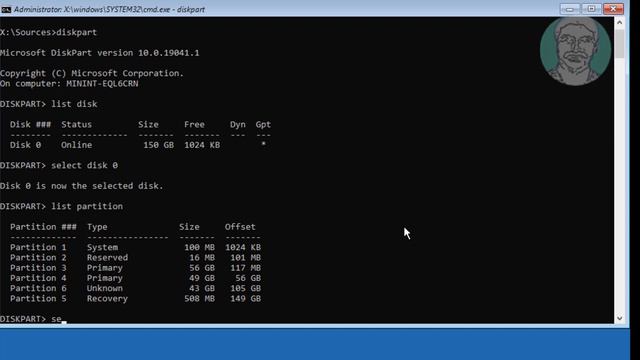Viewport: 640px width, 360px height.
Task: Click the 'Recovery' partition type
Action: [107, 298]
